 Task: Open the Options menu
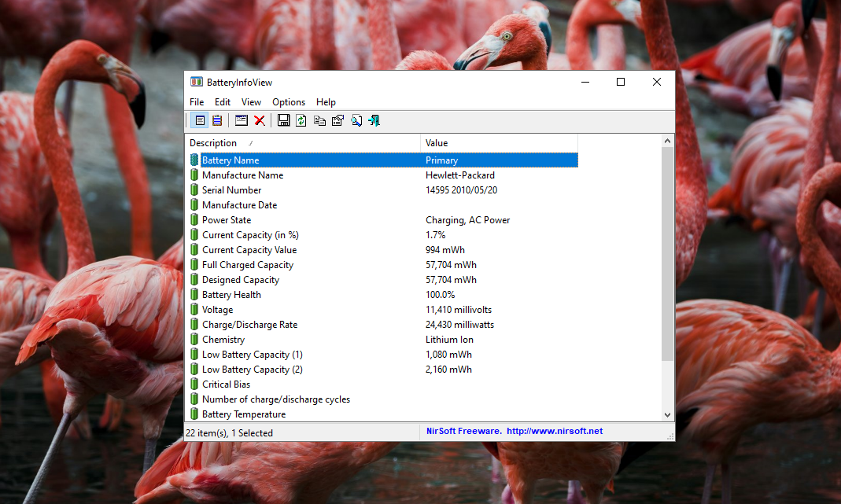click(x=289, y=102)
